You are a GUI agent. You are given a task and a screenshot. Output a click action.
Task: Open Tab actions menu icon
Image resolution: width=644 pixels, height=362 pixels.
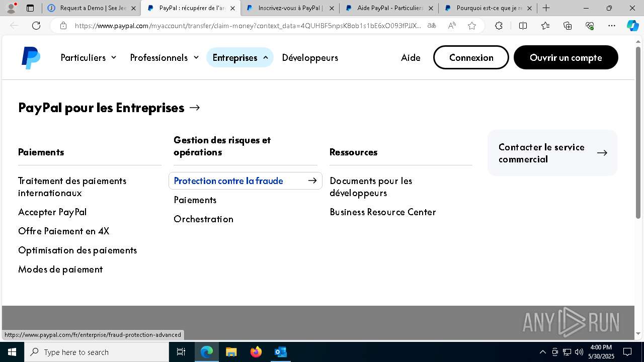[x=30, y=8]
